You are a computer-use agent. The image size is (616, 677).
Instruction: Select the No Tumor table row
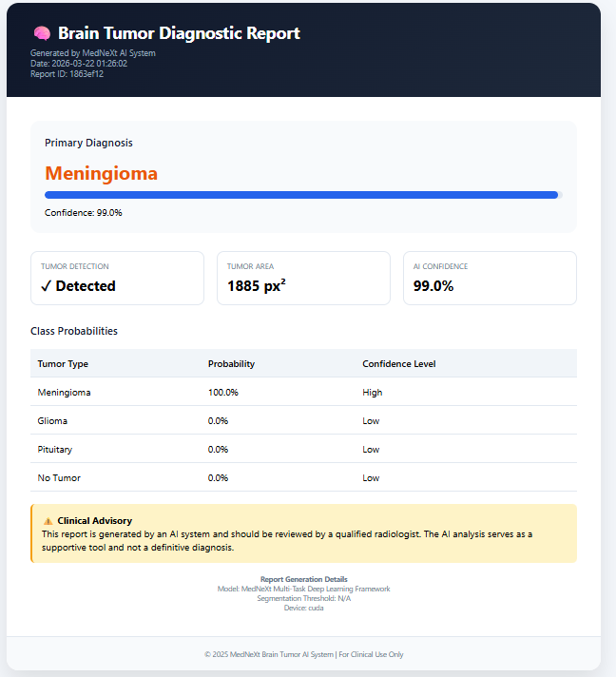click(303, 477)
